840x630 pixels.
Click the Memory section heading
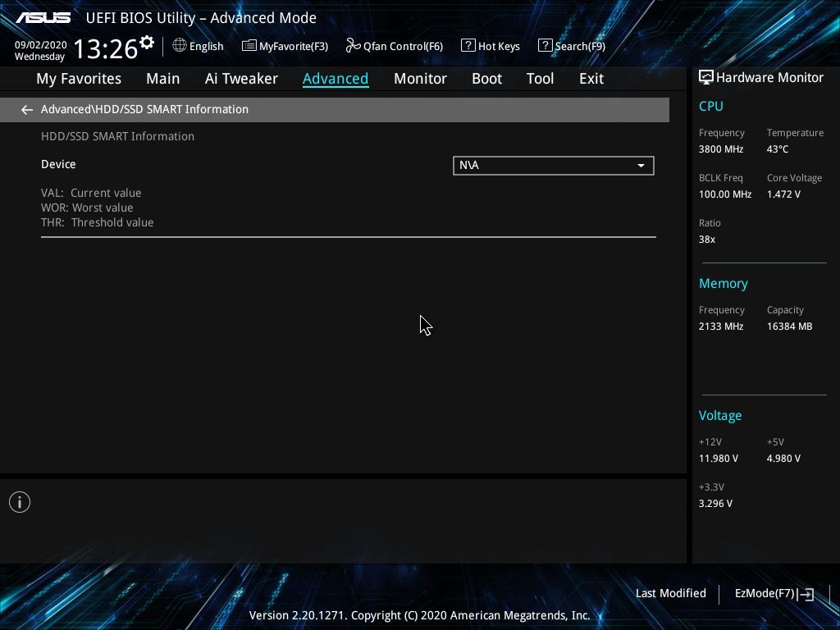click(x=724, y=283)
